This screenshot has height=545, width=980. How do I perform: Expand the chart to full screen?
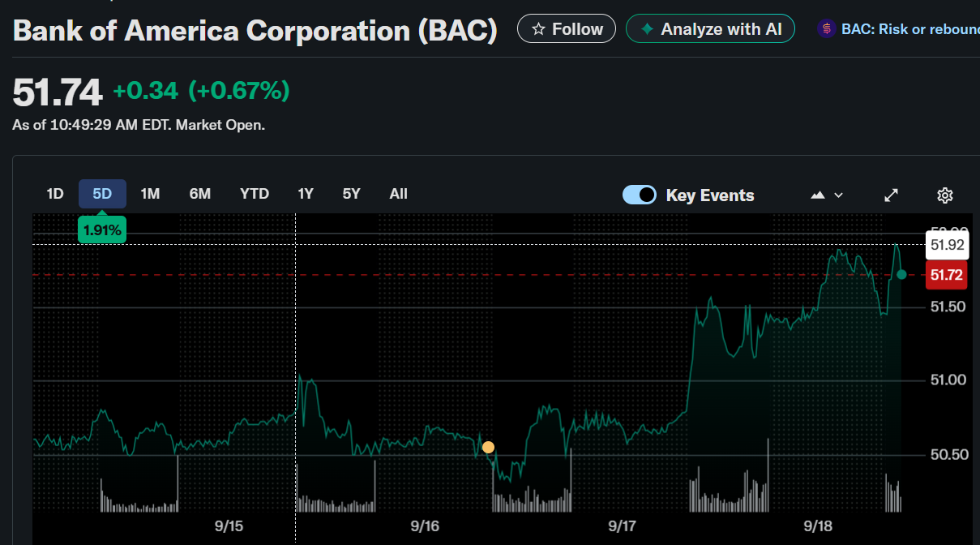click(x=891, y=195)
